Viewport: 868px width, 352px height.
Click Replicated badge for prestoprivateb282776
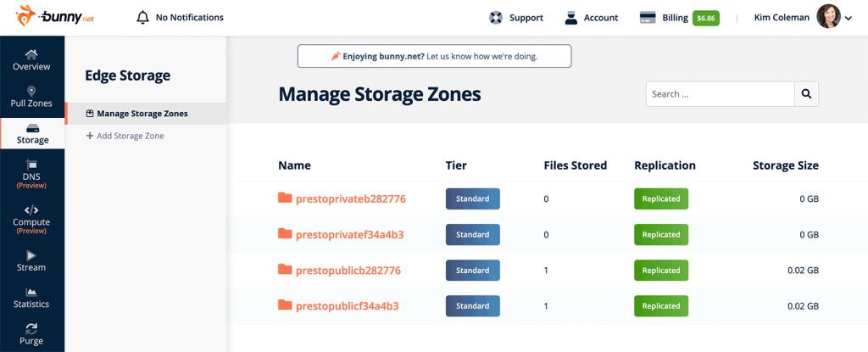(x=661, y=199)
